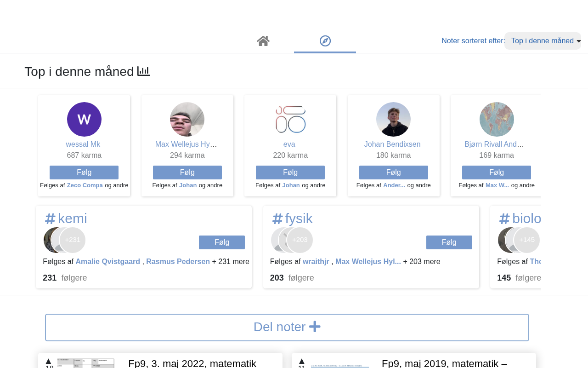Click the 'Top i denne måned' page heading

[79, 71]
